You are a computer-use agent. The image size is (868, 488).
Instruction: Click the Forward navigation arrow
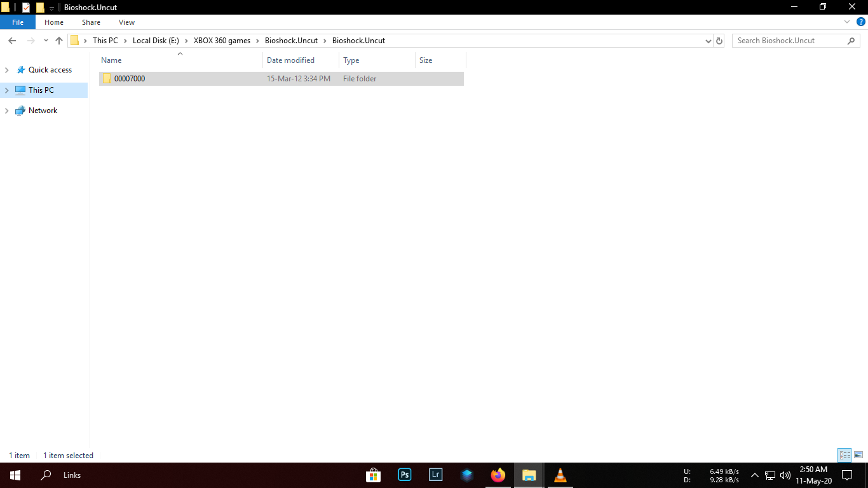[31, 41]
